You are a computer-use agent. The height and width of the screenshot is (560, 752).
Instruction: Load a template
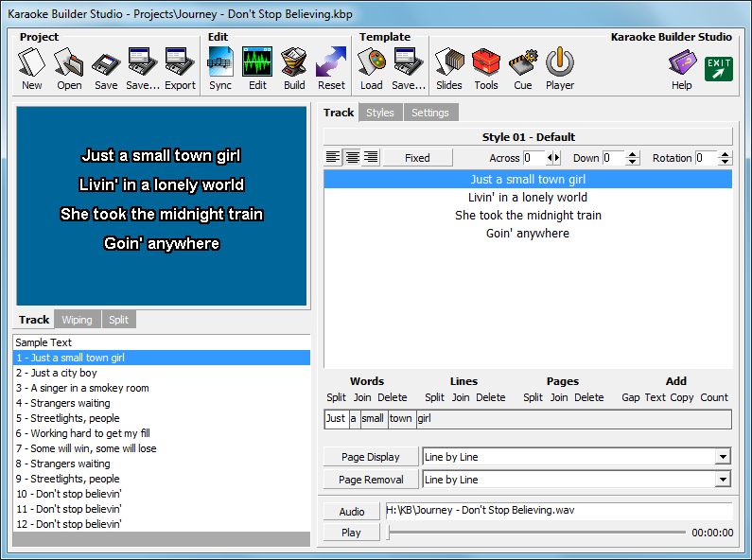coord(372,68)
